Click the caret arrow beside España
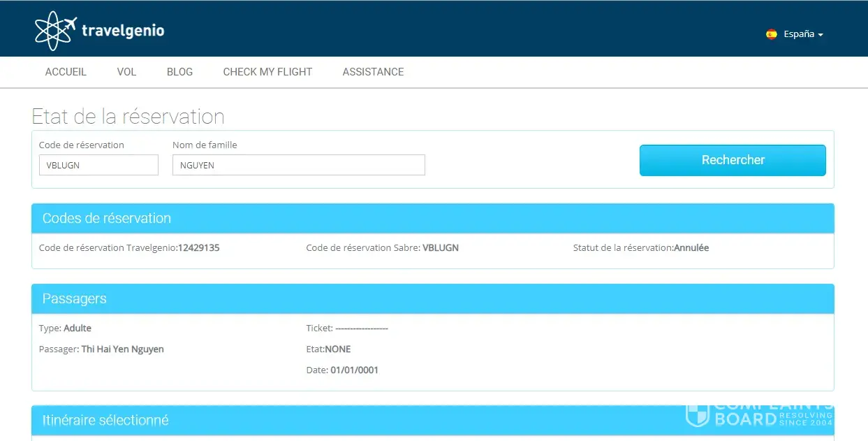 click(x=821, y=35)
